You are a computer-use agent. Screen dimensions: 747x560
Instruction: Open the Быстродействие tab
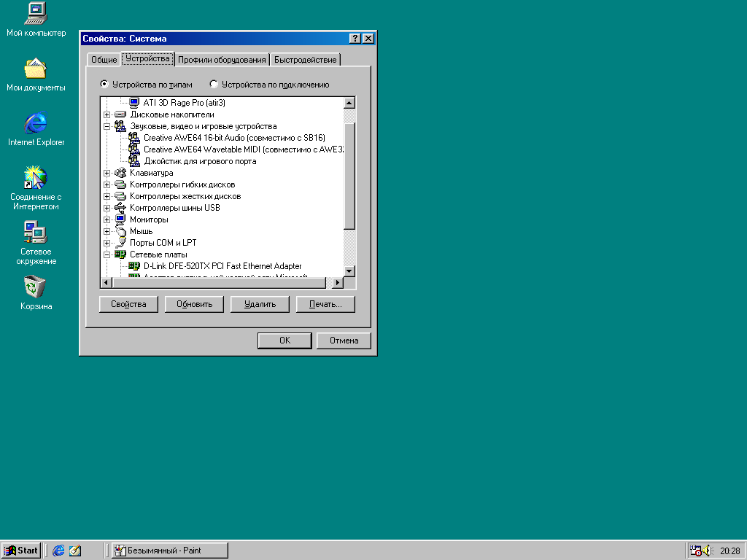point(305,60)
